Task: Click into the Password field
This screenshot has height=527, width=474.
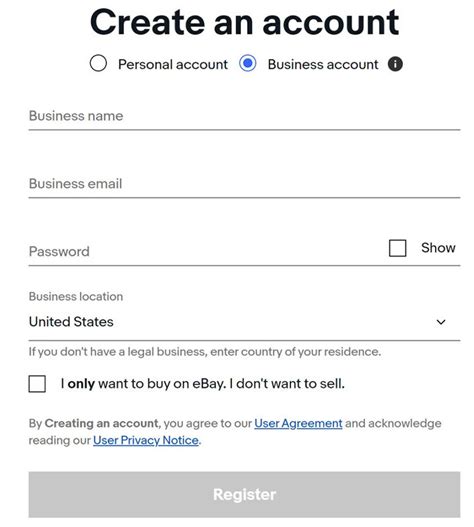Action: point(205,251)
